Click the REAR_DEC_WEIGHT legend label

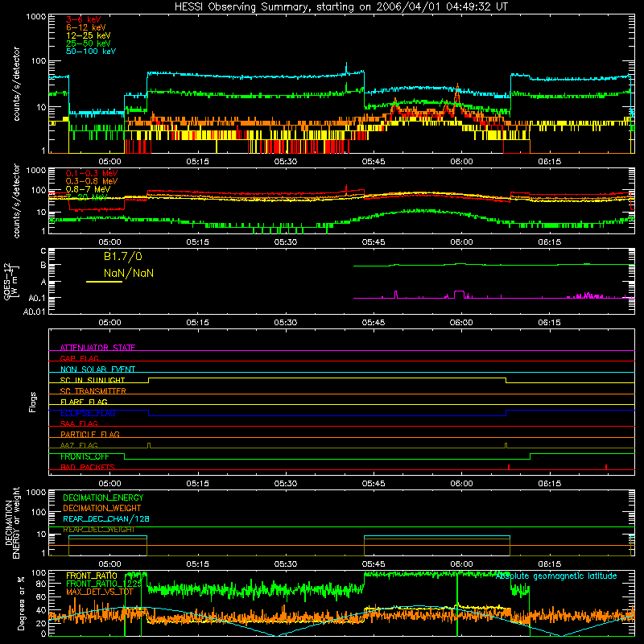[x=98, y=530]
